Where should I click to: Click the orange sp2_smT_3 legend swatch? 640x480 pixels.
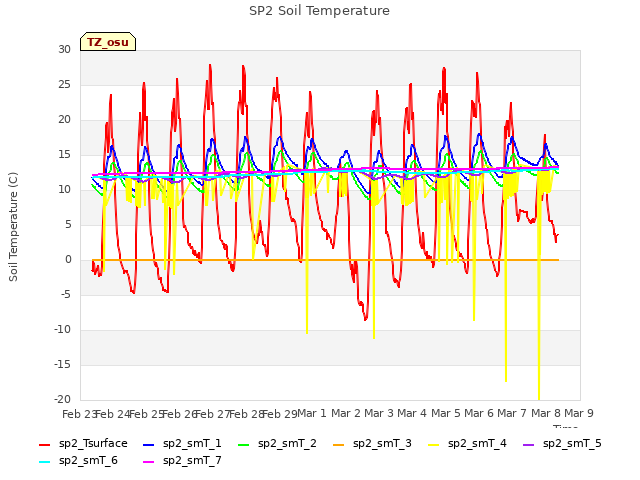pos(339,444)
